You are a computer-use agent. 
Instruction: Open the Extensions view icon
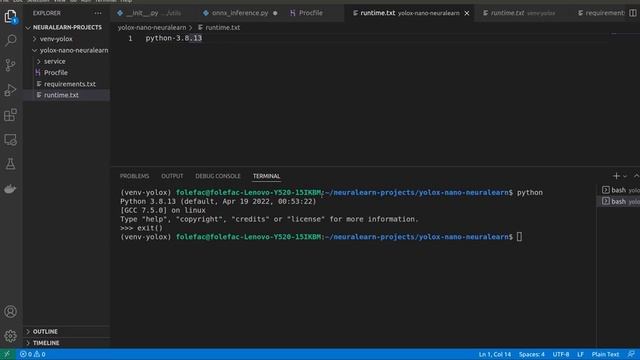coord(11,115)
